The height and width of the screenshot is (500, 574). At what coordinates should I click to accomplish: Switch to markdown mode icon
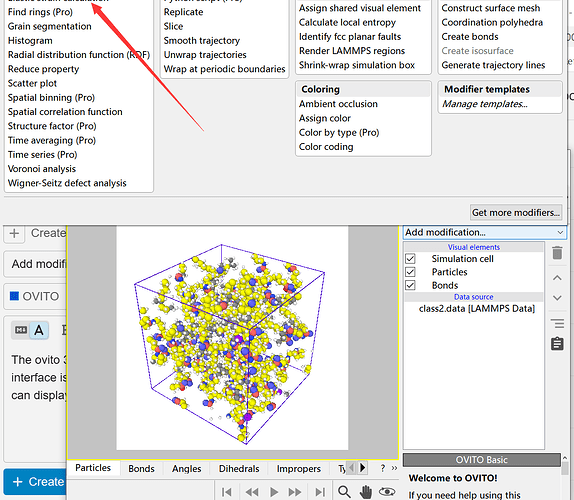click(x=20, y=330)
